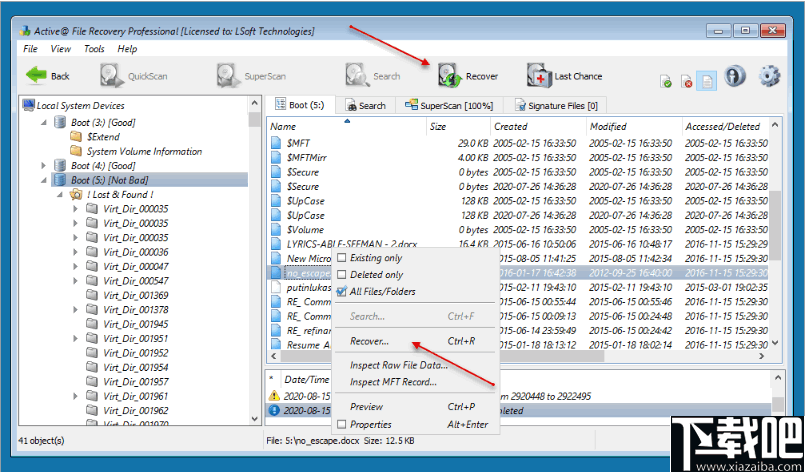Choose Inspect Raw File Data...

pos(413,365)
